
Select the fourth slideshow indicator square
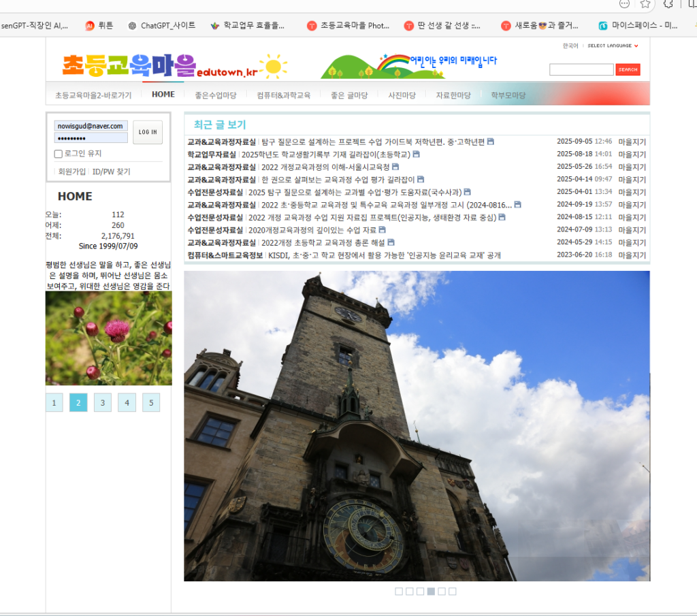(x=431, y=591)
